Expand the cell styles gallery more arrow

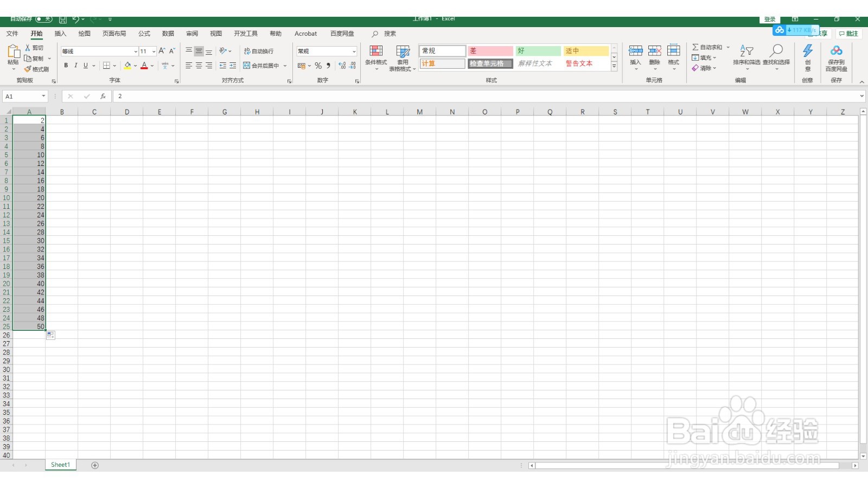pyautogui.click(x=614, y=67)
